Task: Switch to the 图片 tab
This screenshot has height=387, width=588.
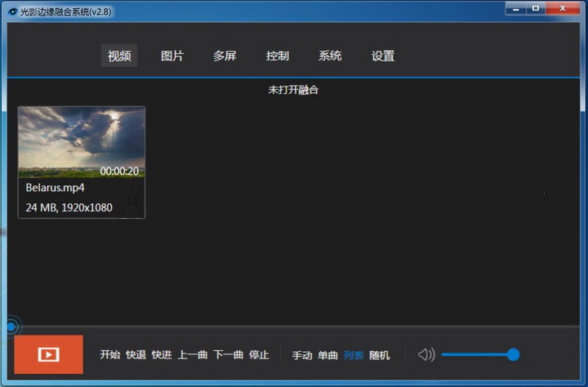Action: 172,56
